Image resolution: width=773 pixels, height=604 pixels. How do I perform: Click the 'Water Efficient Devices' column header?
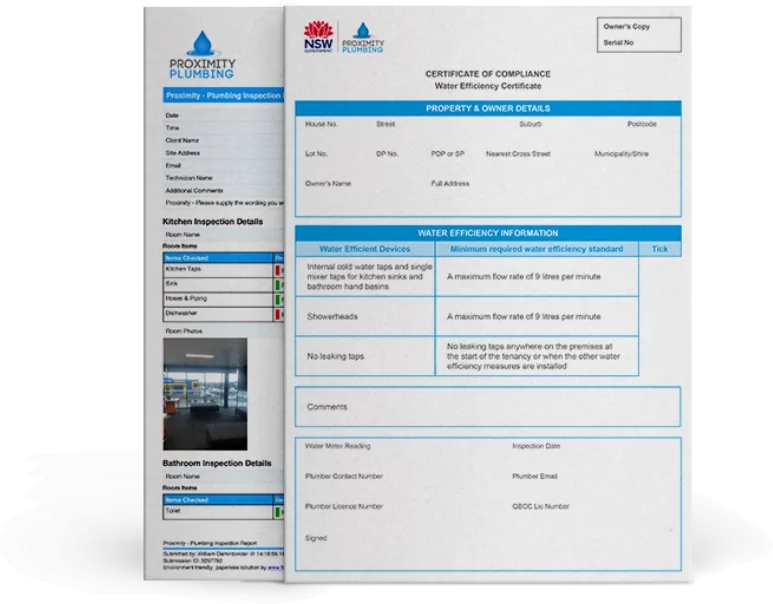(365, 249)
